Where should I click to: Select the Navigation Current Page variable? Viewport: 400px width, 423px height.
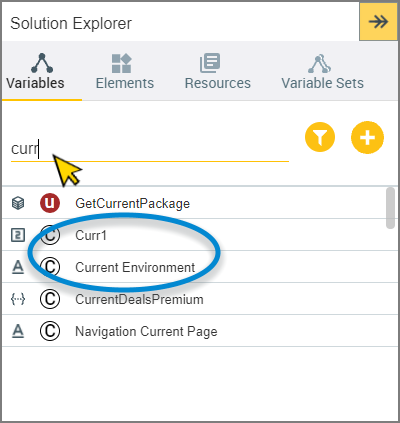click(x=194, y=331)
